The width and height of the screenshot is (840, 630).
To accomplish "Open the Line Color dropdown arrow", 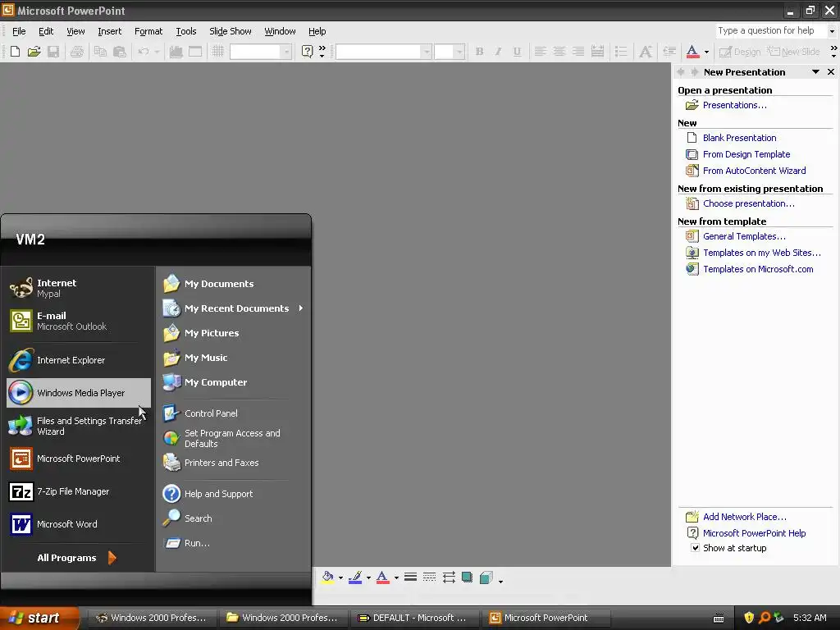I will (368, 577).
